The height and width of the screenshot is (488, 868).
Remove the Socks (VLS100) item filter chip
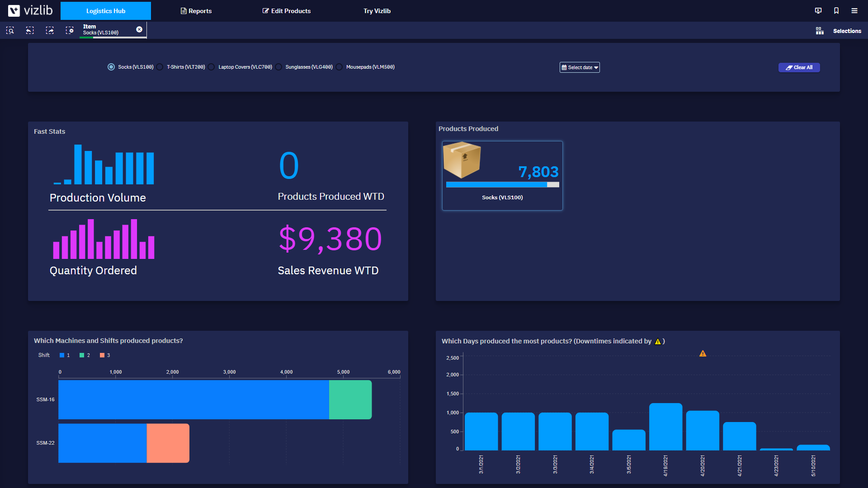click(x=139, y=29)
